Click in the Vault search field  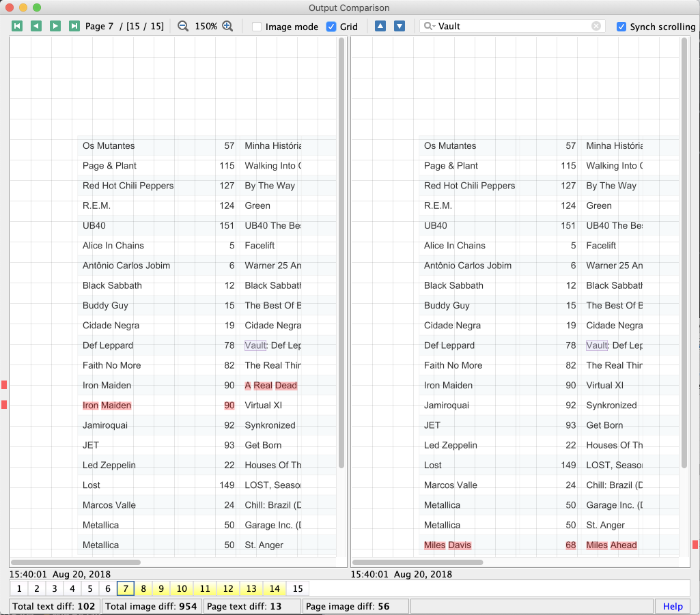pyautogui.click(x=514, y=26)
